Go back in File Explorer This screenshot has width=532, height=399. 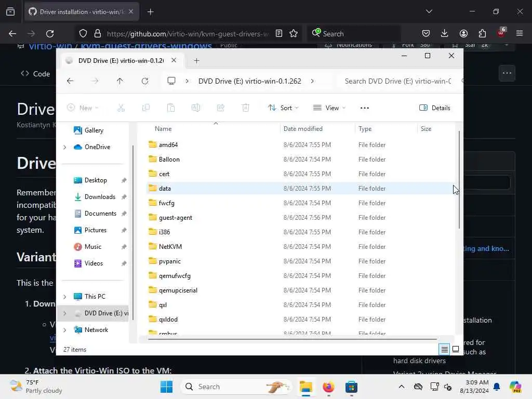(70, 81)
